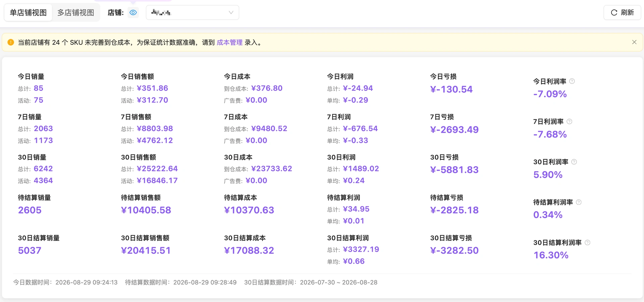Screen dimensions: 644x302
Task: Open the 店铺 selector dropdown
Action: [193, 13]
